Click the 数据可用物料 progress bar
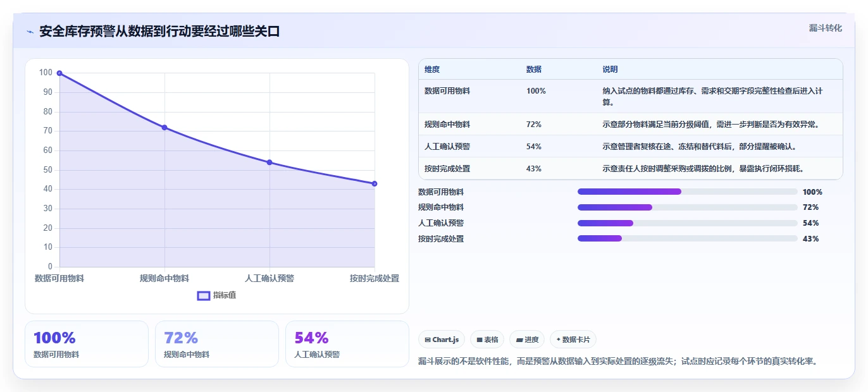Image resolution: width=868 pixels, height=392 pixels. [688, 192]
